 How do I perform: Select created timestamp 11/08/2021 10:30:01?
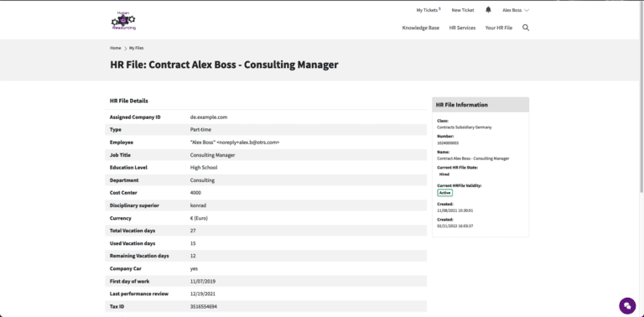(x=455, y=210)
